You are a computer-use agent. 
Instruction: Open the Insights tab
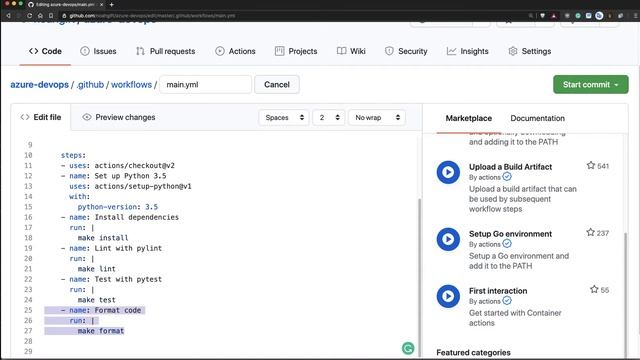pyautogui.click(x=468, y=51)
